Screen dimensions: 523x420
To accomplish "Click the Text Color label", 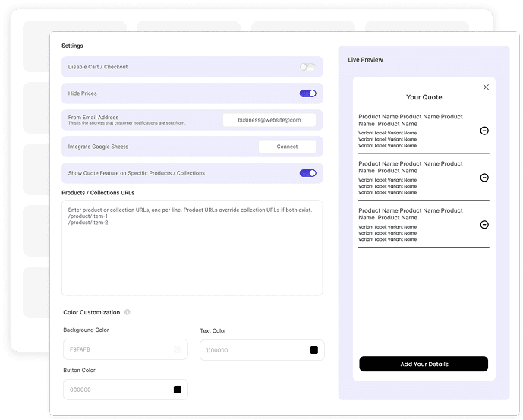I will point(213,331).
